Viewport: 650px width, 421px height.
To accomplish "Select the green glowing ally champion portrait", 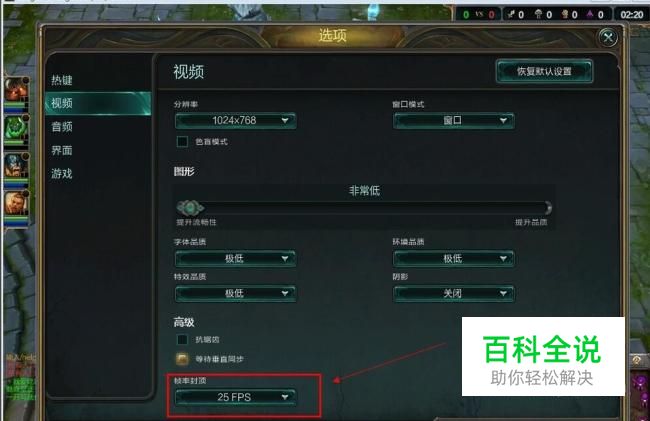I will [16, 128].
